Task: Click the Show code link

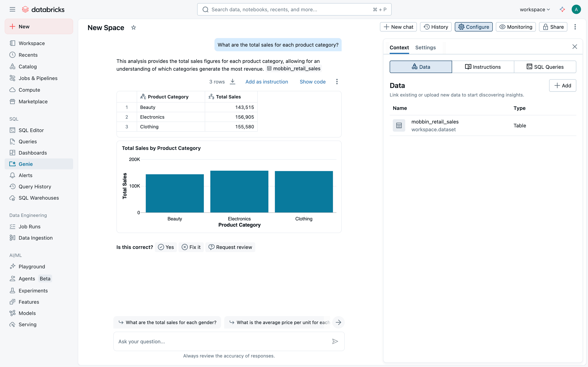Action: coord(312,82)
